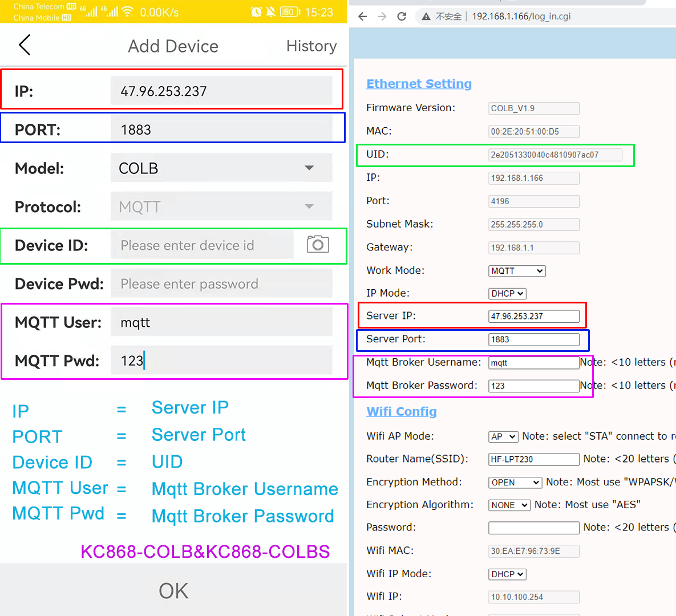Screen dimensions: 676x616
Task: Tap the camera icon to scan device ID
Action: point(318,245)
